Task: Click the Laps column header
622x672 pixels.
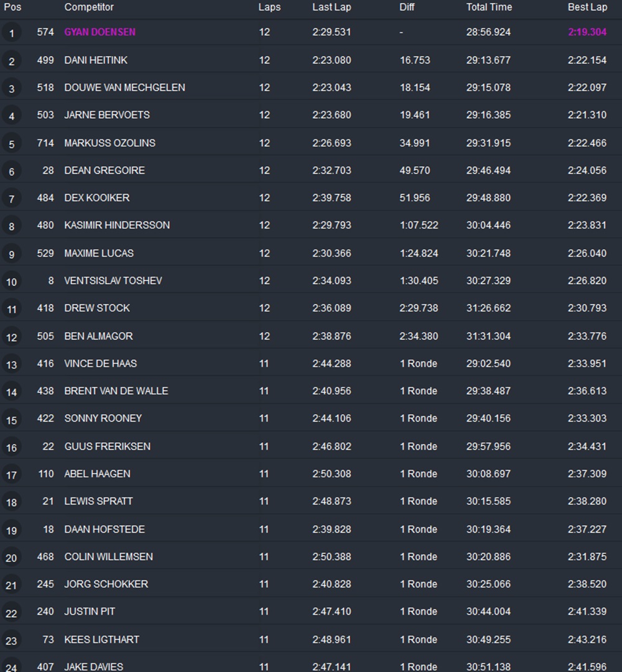Action: pos(269,7)
